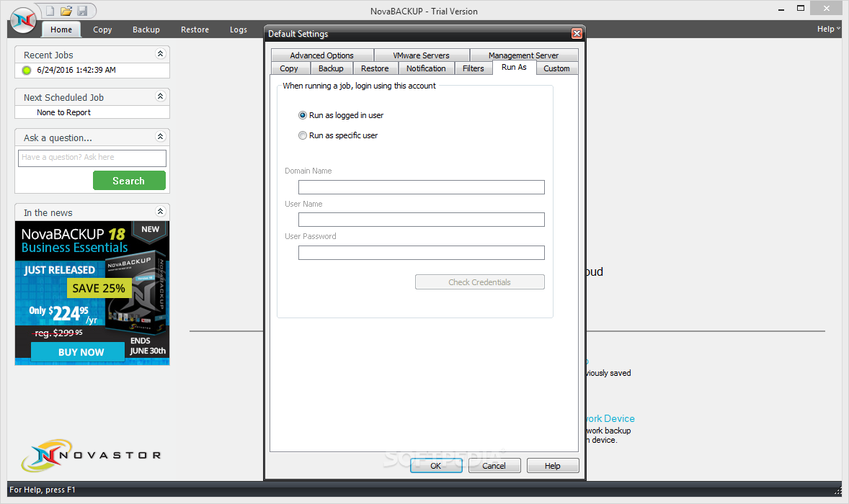
Task: Select the Run As tab
Action: pyautogui.click(x=514, y=67)
